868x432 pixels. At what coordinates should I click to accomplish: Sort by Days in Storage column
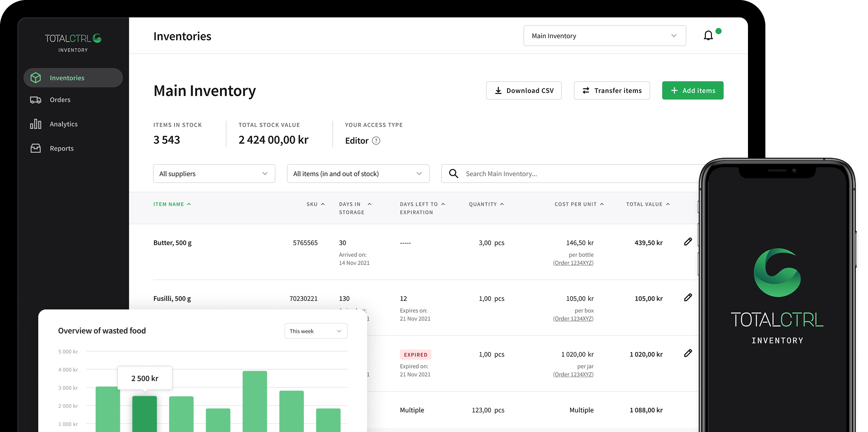pyautogui.click(x=355, y=208)
